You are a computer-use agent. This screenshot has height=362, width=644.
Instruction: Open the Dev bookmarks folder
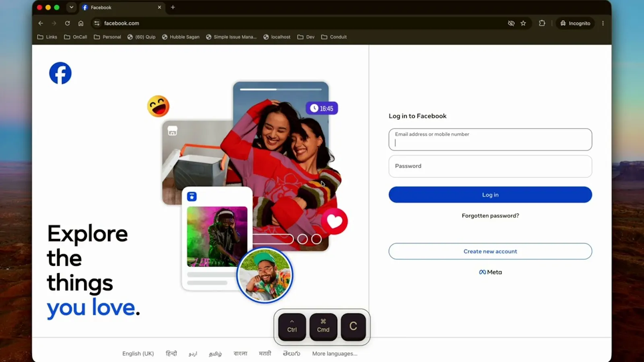coord(306,37)
